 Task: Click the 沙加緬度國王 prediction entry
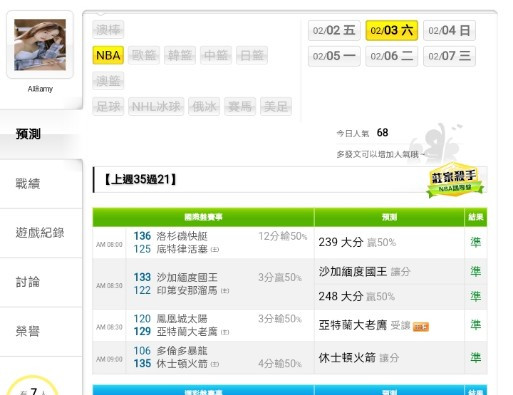click(353, 271)
